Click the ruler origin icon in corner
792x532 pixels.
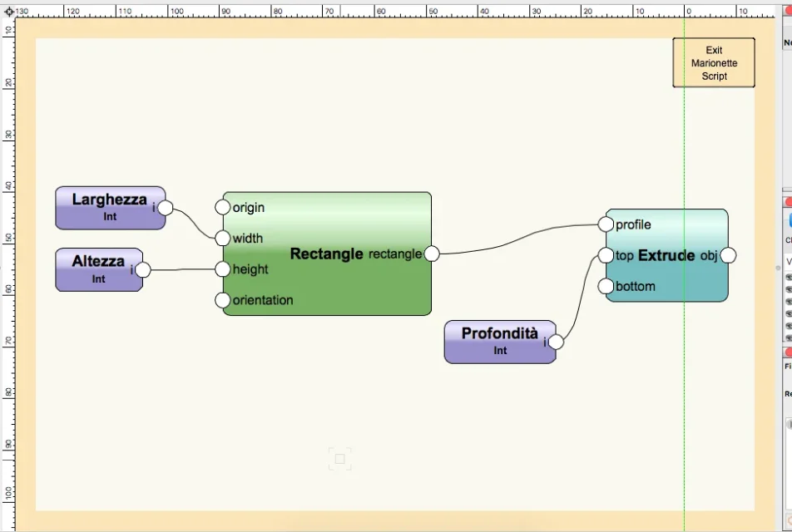pos(8,12)
